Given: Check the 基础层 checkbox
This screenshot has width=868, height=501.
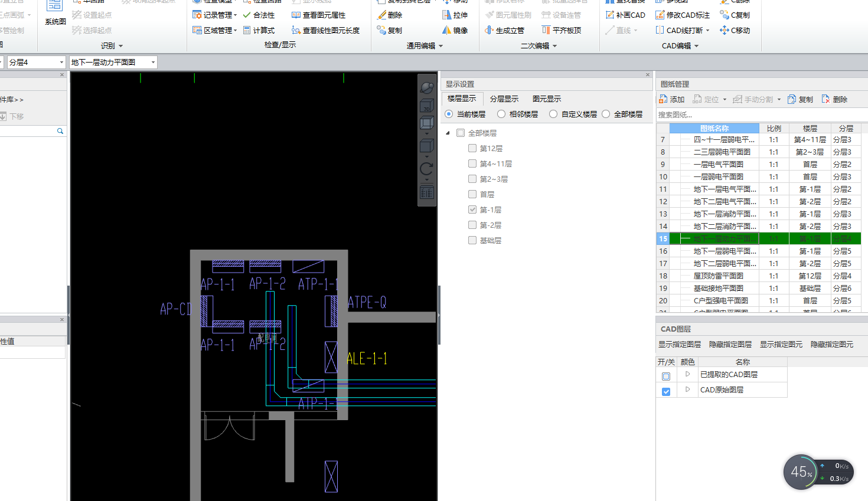Looking at the screenshot, I should pos(472,240).
